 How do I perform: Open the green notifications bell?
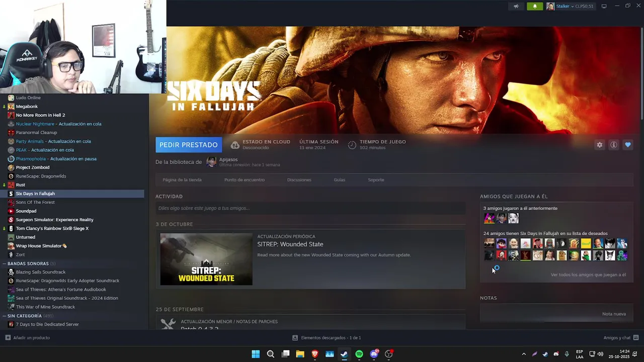(x=535, y=7)
